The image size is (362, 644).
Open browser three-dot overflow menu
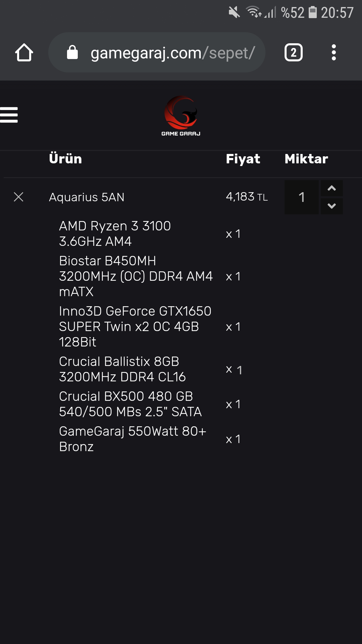click(334, 53)
